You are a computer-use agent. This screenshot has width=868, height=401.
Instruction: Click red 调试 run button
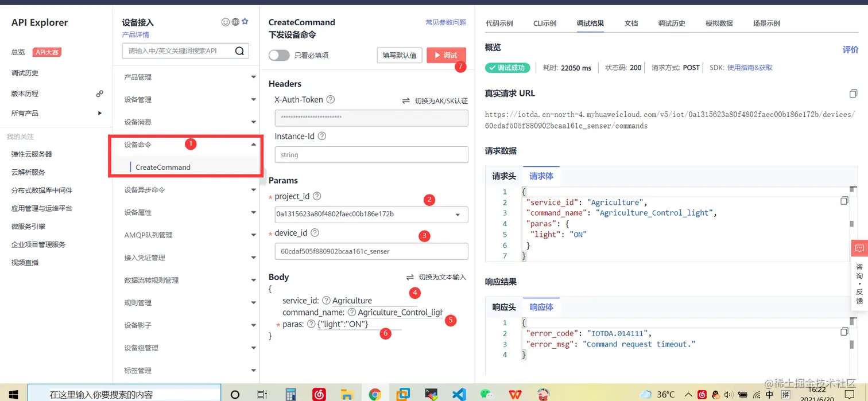446,55
